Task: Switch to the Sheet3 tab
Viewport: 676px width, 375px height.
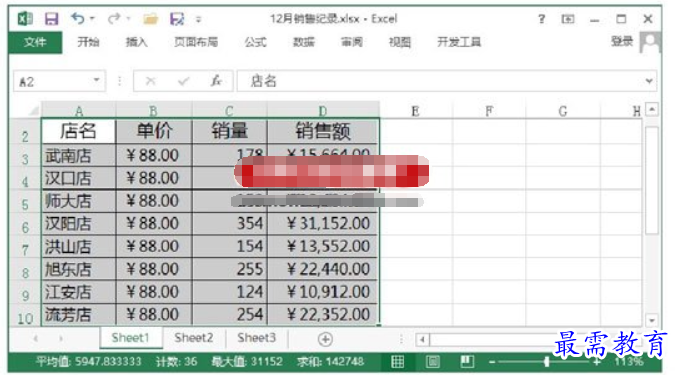Action: (x=257, y=338)
